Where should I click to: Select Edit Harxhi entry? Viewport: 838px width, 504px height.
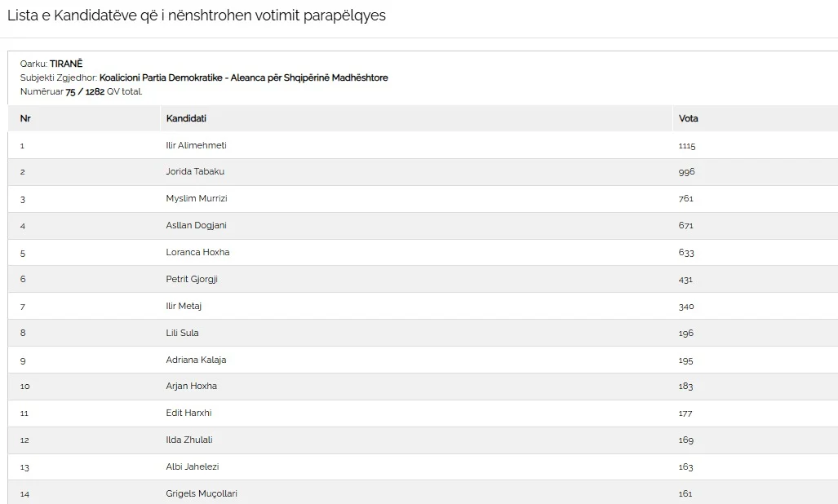tap(188, 413)
